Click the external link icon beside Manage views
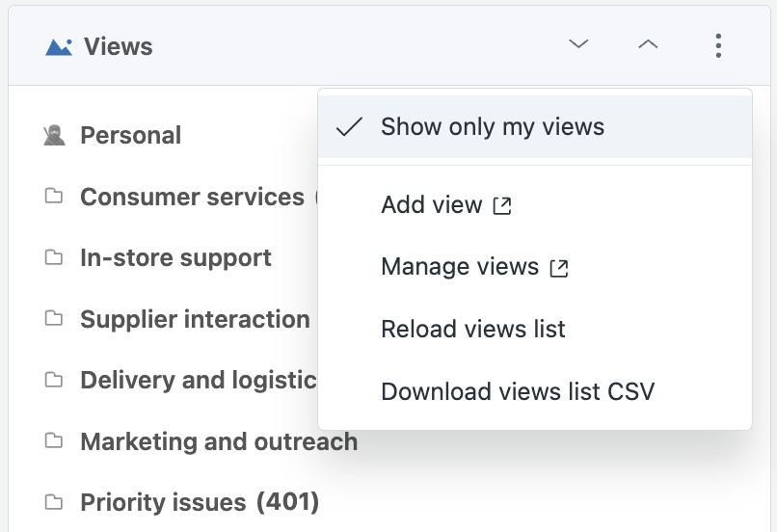The height and width of the screenshot is (532, 777). point(559,268)
